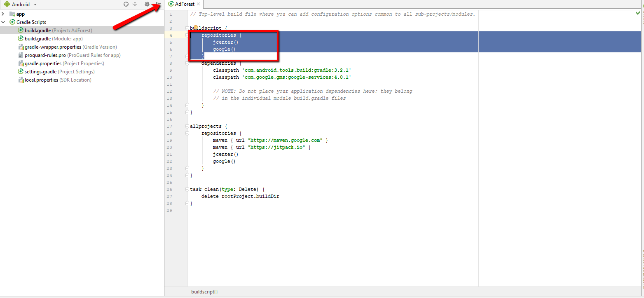This screenshot has width=644, height=298.
Task: Fold the allprojects block at line 17
Action: point(187,127)
